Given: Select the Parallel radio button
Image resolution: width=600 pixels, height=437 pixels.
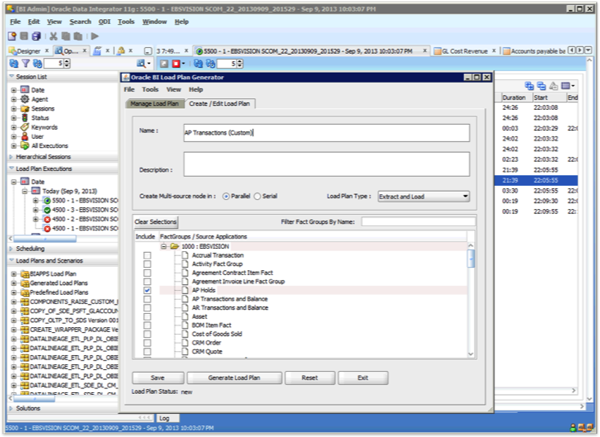Looking at the screenshot, I should [226, 196].
